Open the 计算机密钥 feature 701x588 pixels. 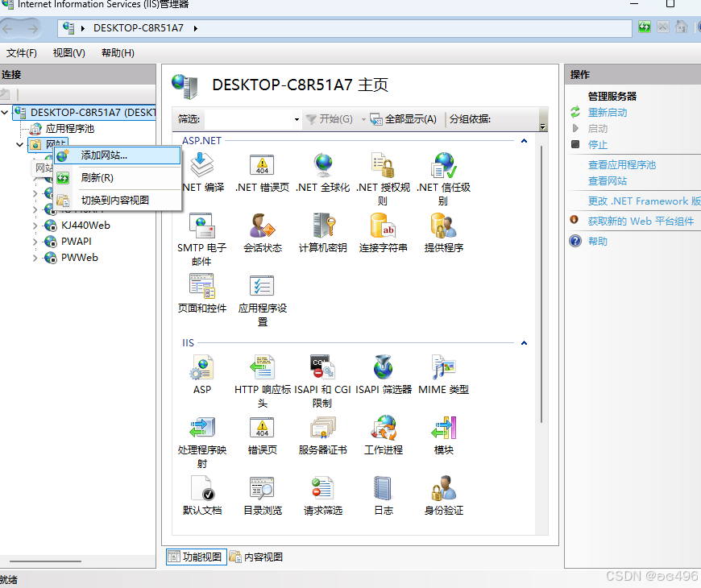(x=322, y=232)
